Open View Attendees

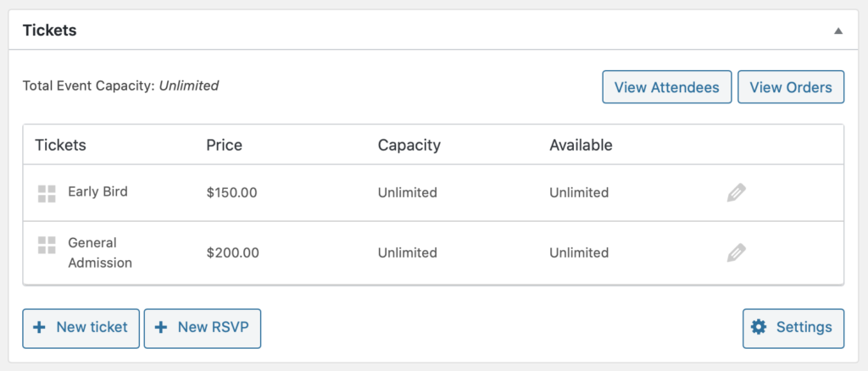pos(667,86)
